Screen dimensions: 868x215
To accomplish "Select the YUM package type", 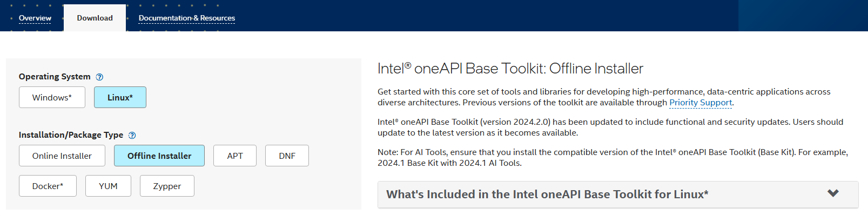I will (x=108, y=186).
